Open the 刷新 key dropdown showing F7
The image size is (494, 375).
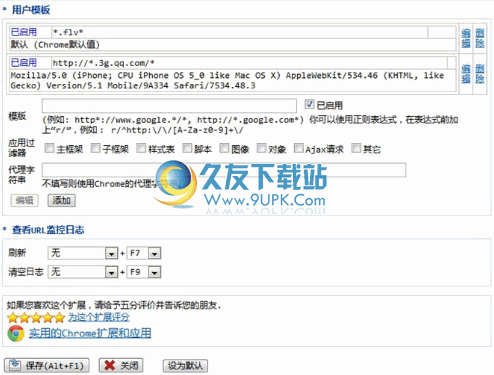click(144, 253)
